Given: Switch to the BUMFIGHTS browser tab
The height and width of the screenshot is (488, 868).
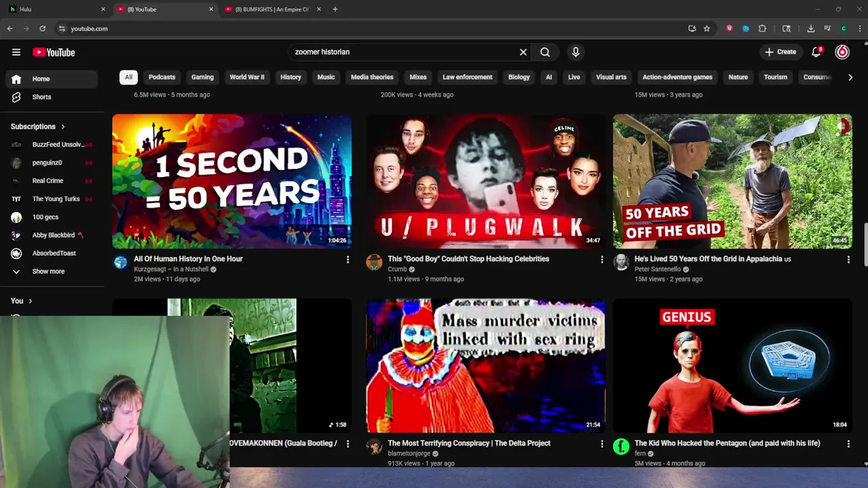Looking at the screenshot, I should click(x=272, y=9).
